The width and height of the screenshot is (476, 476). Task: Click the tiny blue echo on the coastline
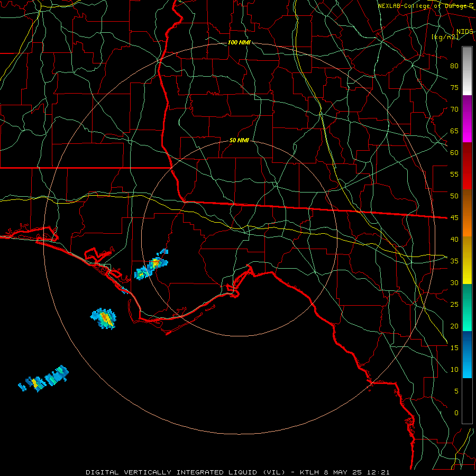pos(124,290)
